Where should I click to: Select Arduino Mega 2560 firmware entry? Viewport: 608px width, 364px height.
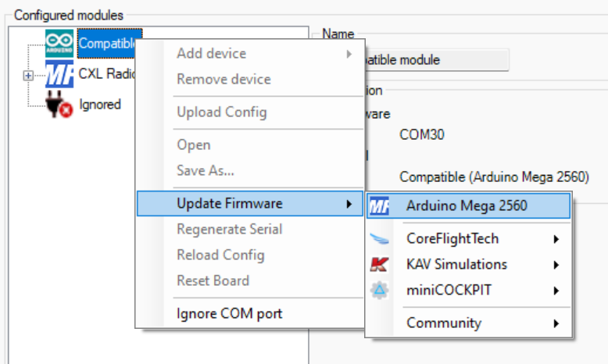[467, 207]
